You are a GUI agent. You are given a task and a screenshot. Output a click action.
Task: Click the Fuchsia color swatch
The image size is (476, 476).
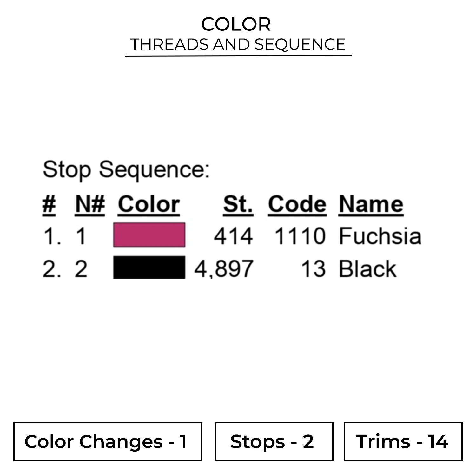(x=149, y=235)
